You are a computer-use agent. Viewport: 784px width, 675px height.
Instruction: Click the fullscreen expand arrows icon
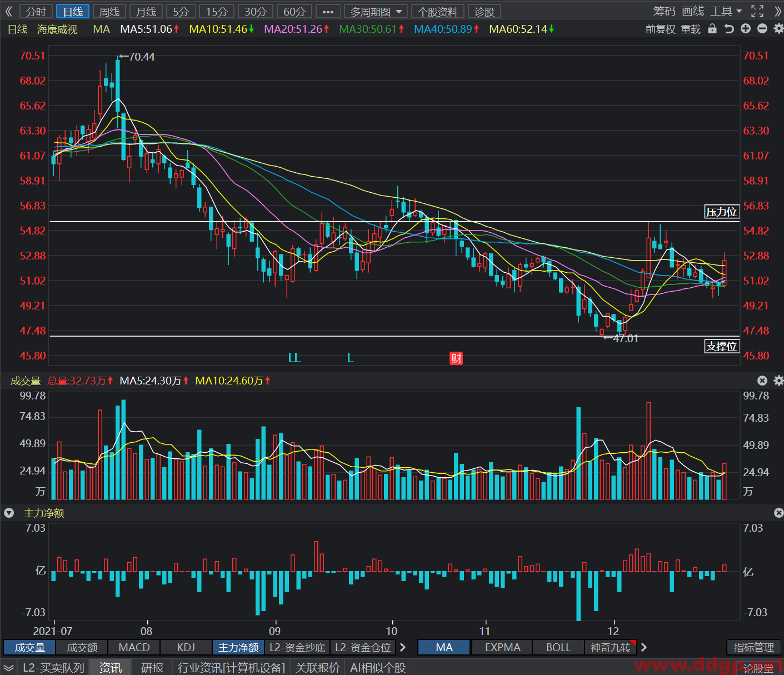click(x=757, y=11)
